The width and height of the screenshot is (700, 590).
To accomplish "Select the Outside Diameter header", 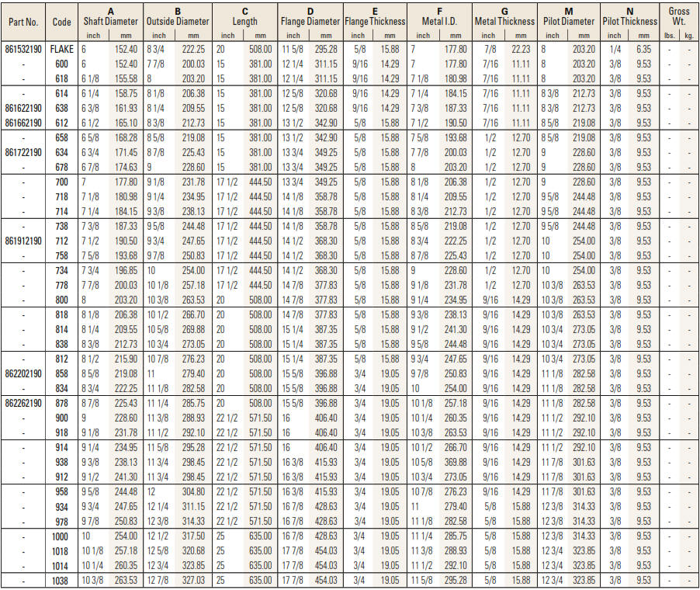I will coord(178,22).
